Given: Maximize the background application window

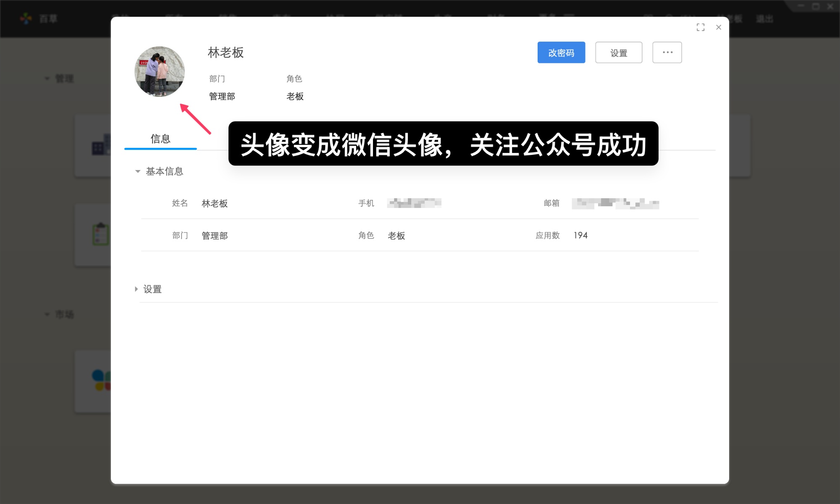Looking at the screenshot, I should pos(816,6).
